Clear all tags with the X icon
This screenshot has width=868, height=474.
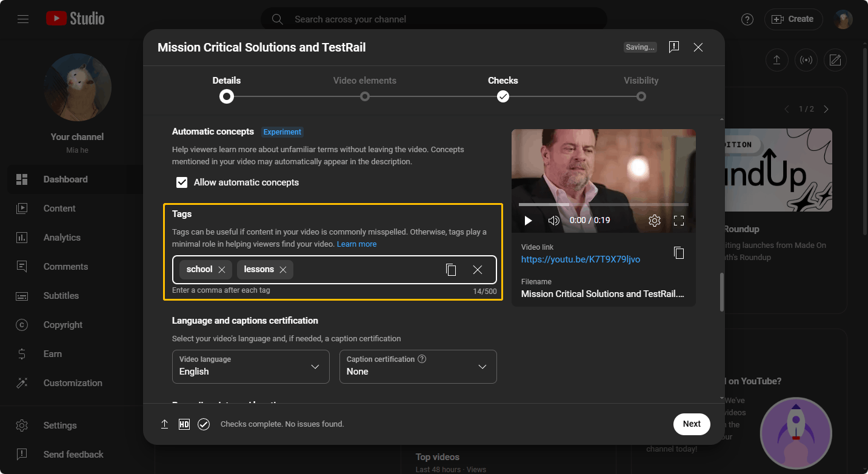pyautogui.click(x=478, y=270)
